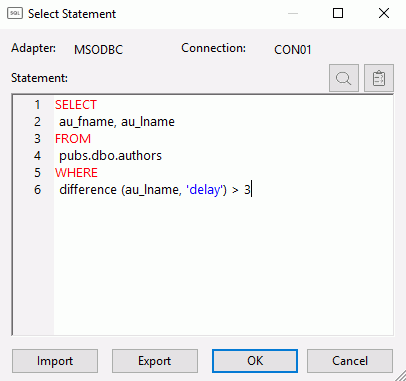Export the SQL statement
Viewport: 406px width, 381px height.
coord(155,361)
